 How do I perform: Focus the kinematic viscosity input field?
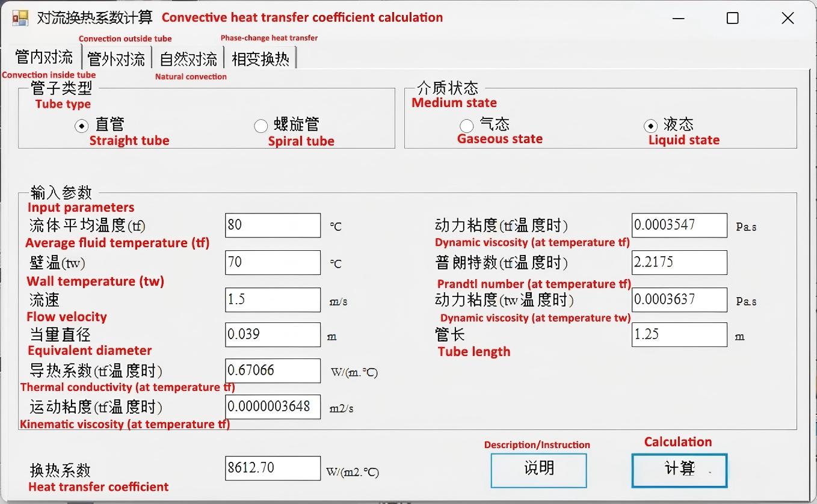click(273, 407)
